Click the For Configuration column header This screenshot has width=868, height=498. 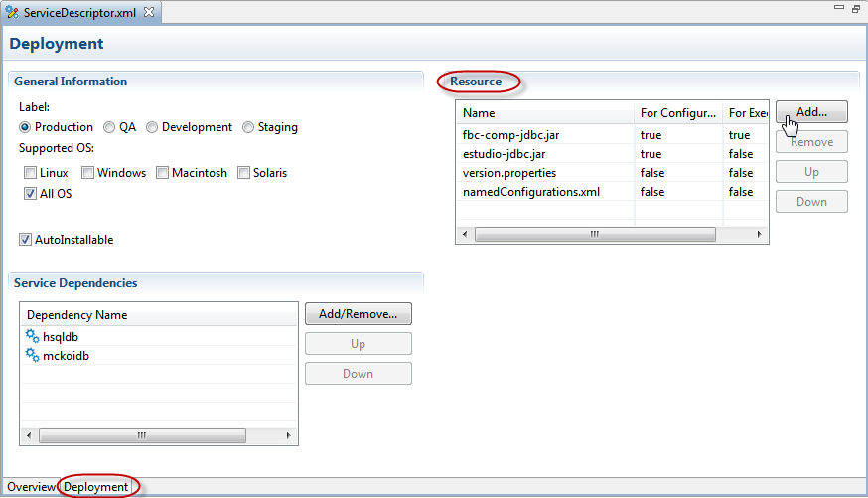coord(677,113)
